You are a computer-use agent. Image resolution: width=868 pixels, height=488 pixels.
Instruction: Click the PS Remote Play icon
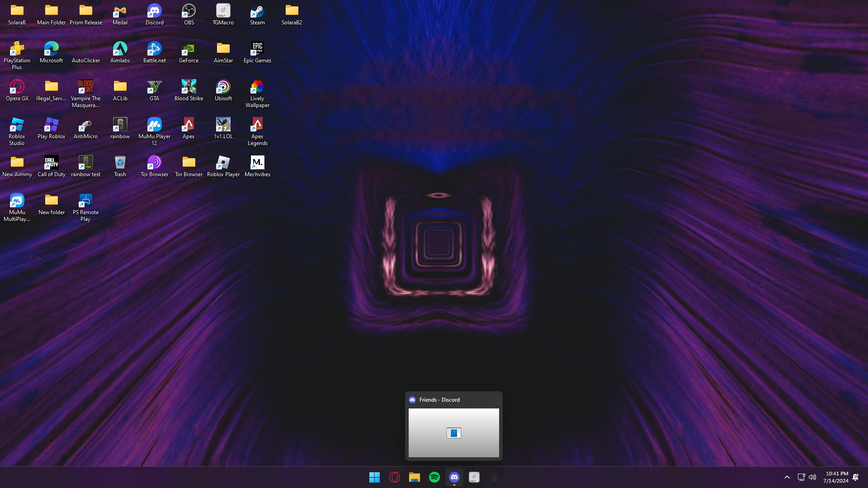[x=85, y=207]
